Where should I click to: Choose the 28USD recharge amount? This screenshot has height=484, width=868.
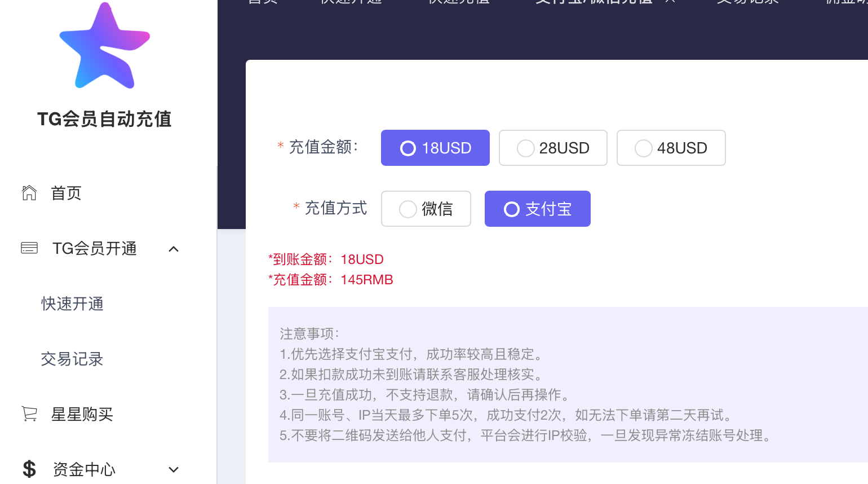pos(552,148)
